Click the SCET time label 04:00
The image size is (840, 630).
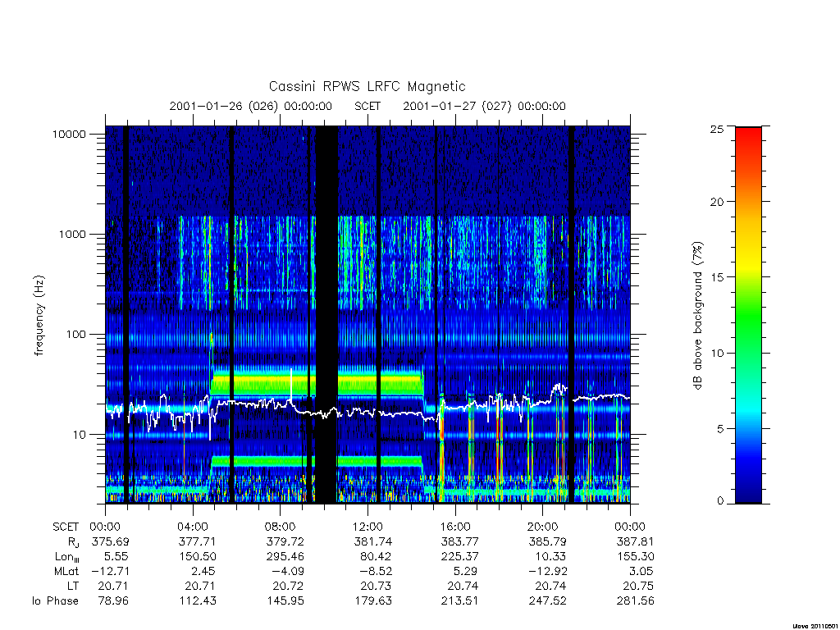pos(193,527)
